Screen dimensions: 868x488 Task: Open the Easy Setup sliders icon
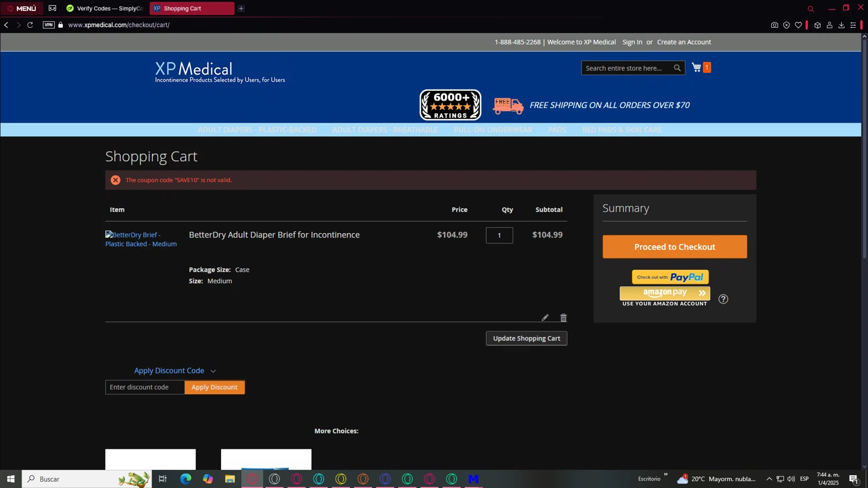pyautogui.click(x=853, y=25)
